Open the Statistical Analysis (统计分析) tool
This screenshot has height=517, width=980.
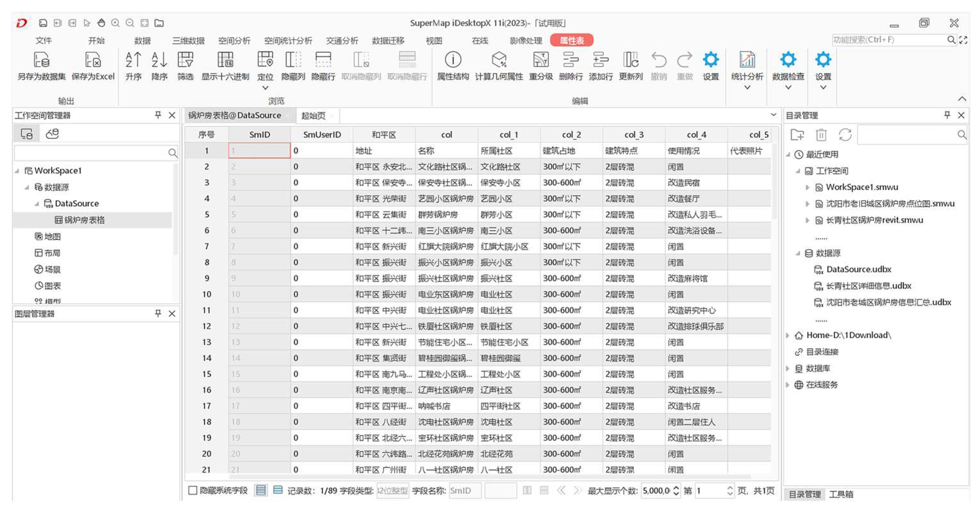(747, 60)
